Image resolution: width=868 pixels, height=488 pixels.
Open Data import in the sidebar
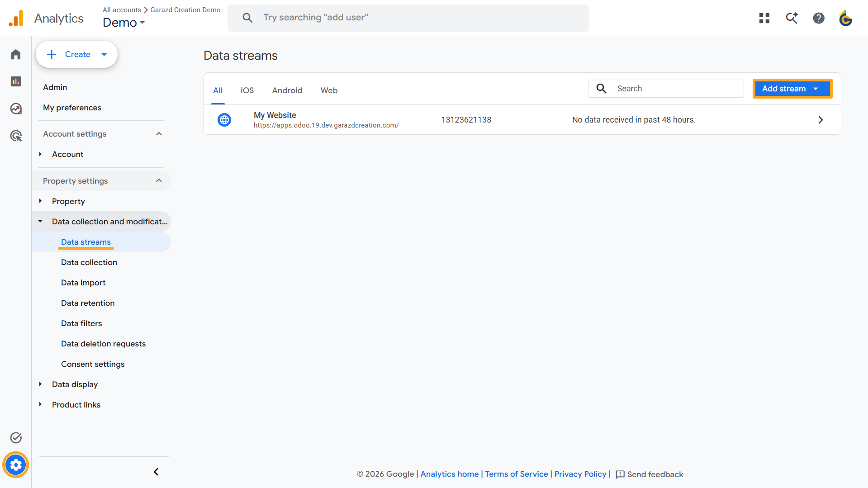(83, 283)
